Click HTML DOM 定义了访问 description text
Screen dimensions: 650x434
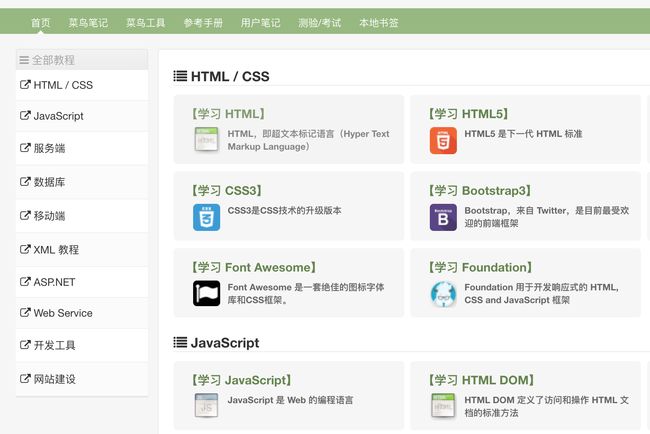click(x=546, y=406)
